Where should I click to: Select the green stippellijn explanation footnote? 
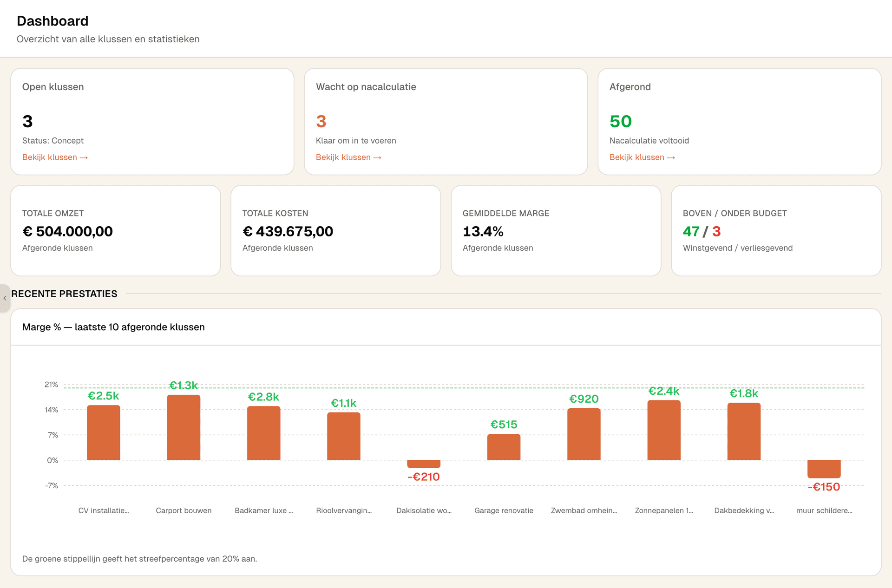pos(139,559)
